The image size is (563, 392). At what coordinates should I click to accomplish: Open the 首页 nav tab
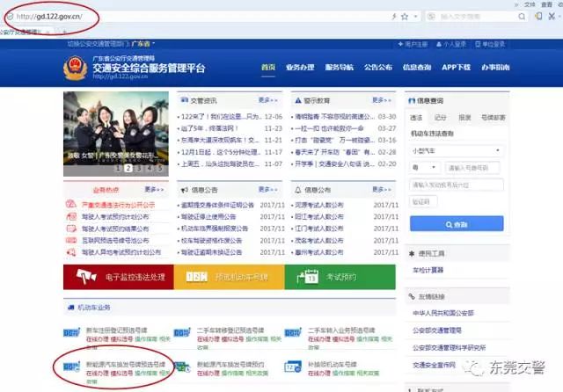268,67
